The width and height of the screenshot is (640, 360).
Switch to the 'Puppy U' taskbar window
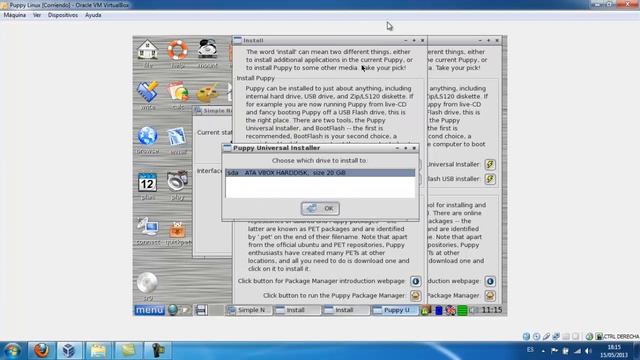click(394, 310)
